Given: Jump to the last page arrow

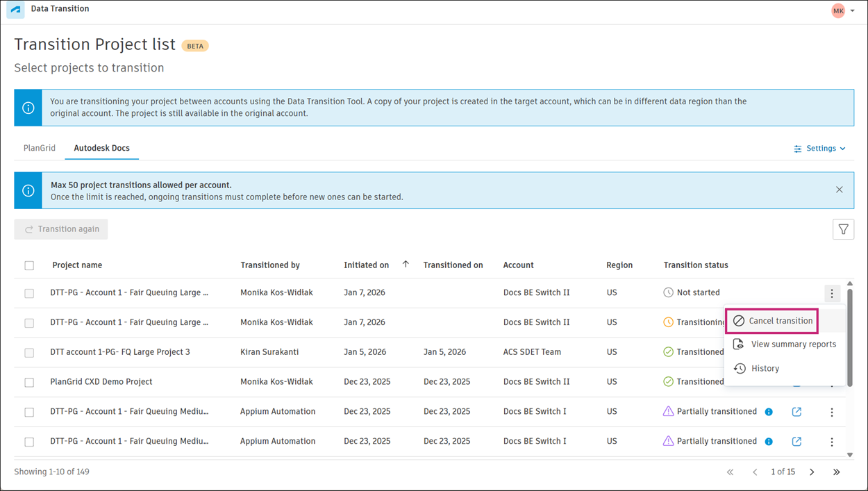Looking at the screenshot, I should tap(837, 472).
